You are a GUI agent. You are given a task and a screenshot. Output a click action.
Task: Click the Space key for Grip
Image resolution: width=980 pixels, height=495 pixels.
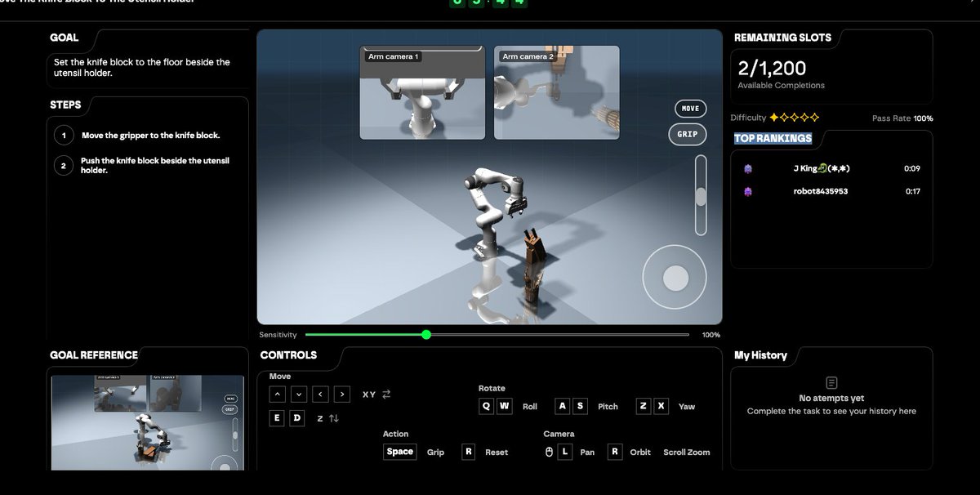(400, 452)
